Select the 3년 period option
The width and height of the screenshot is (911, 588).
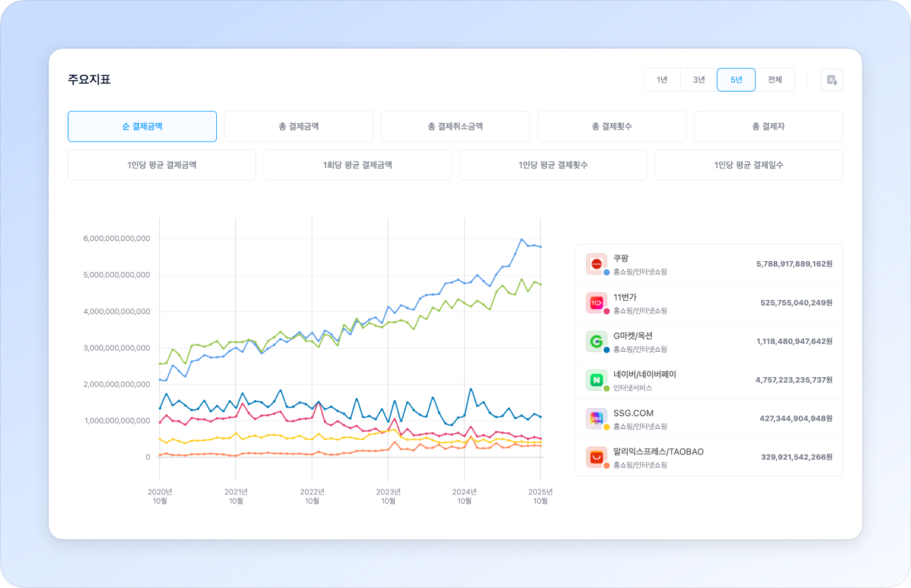[x=699, y=80]
